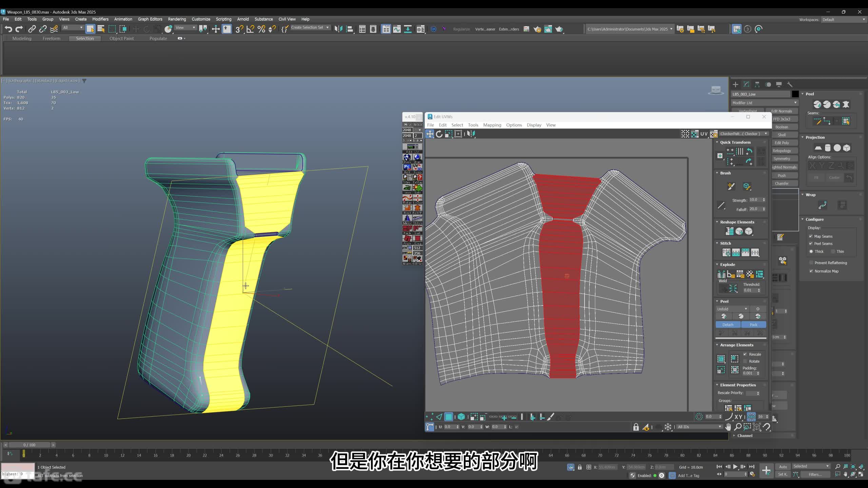868x488 pixels.
Task: Toggle the Percent Snap icon
Action: [x=261, y=29]
